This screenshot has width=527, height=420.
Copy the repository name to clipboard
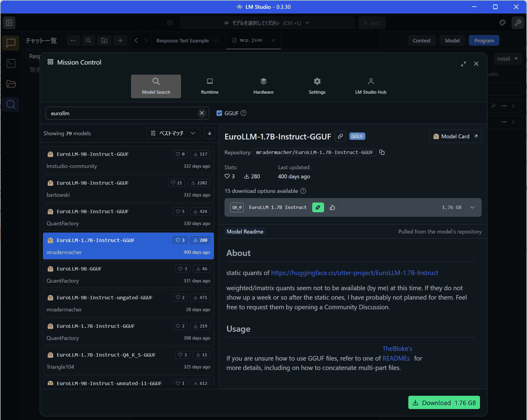(x=382, y=152)
